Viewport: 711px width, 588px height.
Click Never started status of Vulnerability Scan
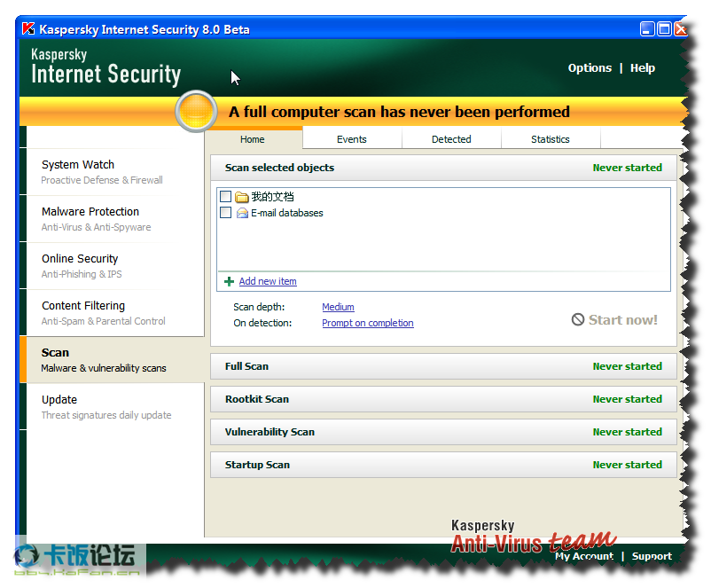[x=628, y=432]
